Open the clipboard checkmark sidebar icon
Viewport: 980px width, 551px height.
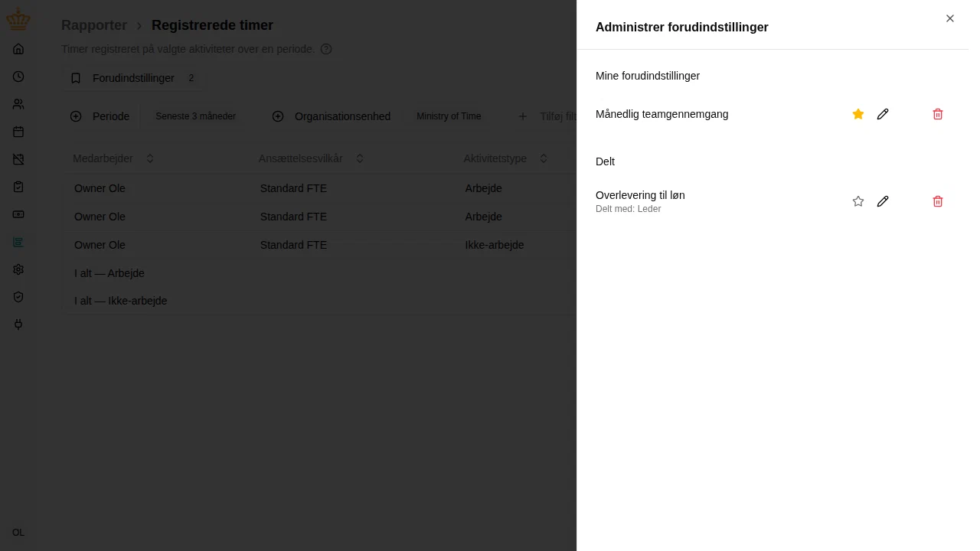tap(18, 187)
